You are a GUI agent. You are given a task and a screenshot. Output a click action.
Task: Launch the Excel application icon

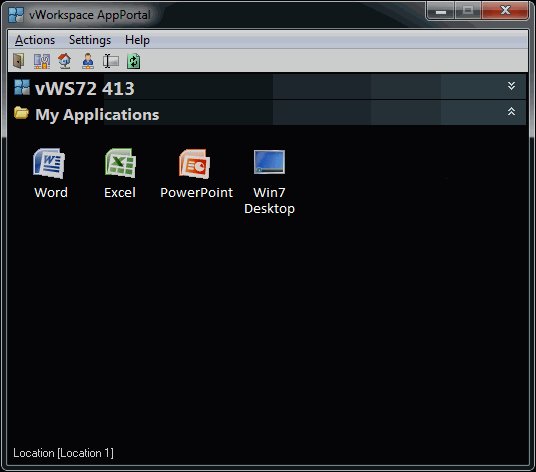[x=120, y=163]
